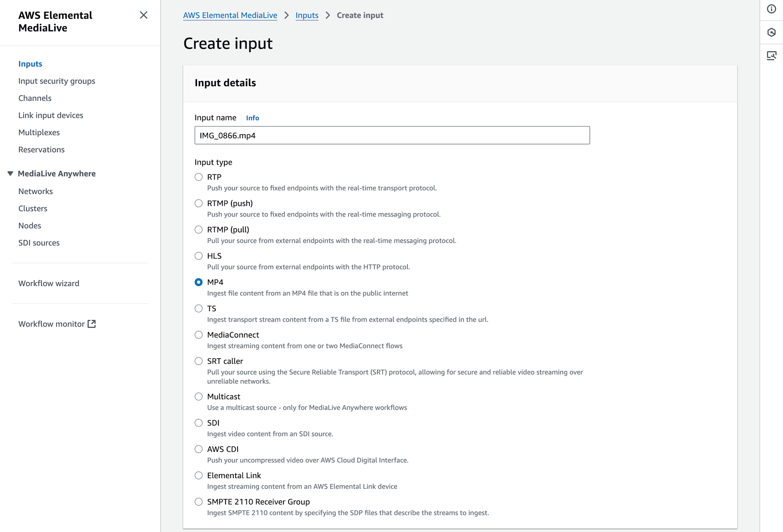The height and width of the screenshot is (532, 783).
Task: Open SDI sources in the sidebar
Action: pyautogui.click(x=39, y=243)
